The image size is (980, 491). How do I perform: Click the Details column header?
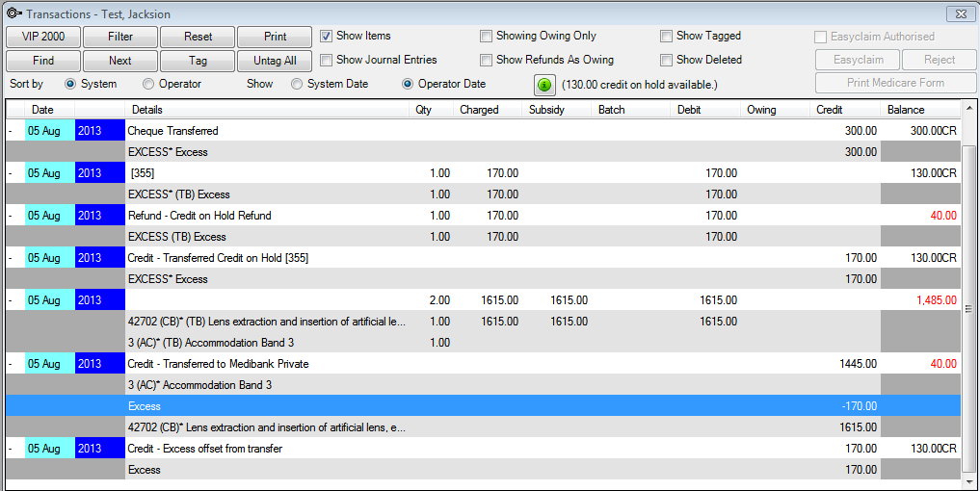pyautogui.click(x=268, y=110)
